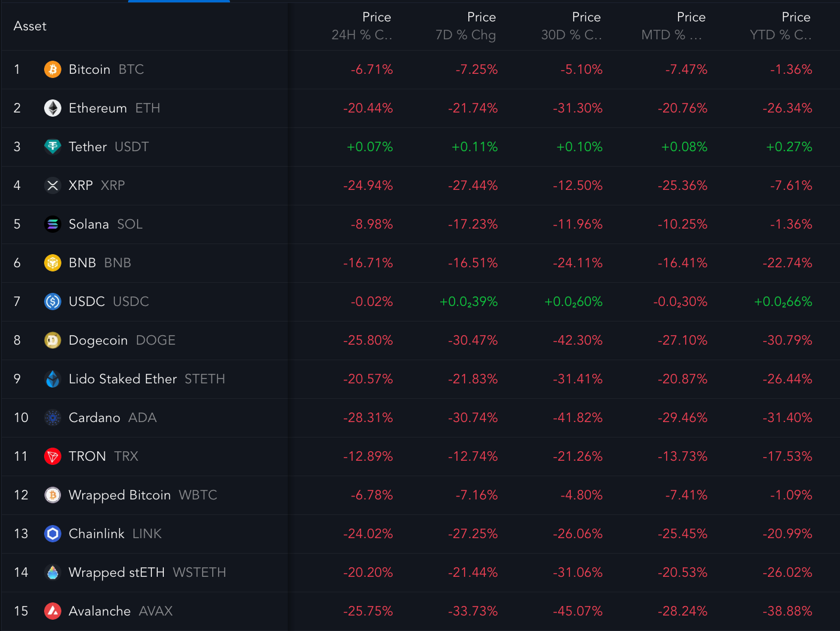Sort by Price 30D % change header
Viewport: 840px width, 631px height.
[x=571, y=26]
